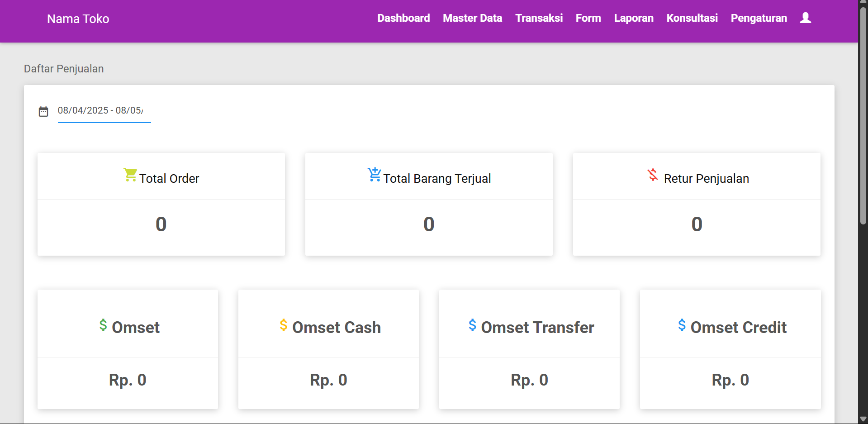Select Konsultasi in the navigation bar
This screenshot has width=868, height=424.
point(692,18)
